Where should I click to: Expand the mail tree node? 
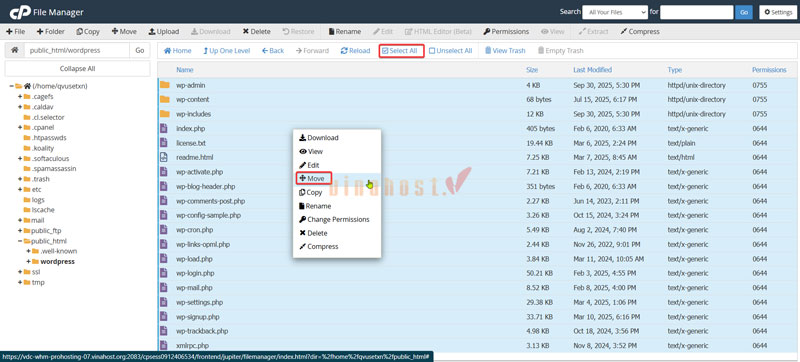pos(20,220)
